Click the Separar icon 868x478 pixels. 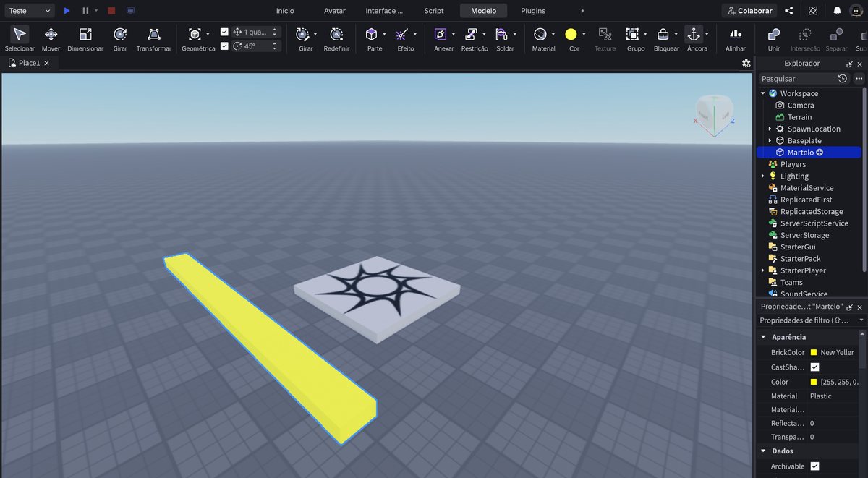(836, 34)
